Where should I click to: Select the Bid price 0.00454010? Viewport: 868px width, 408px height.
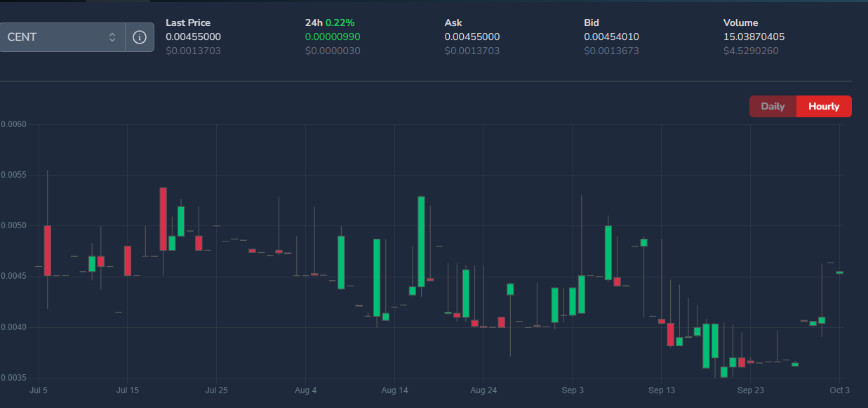611,37
